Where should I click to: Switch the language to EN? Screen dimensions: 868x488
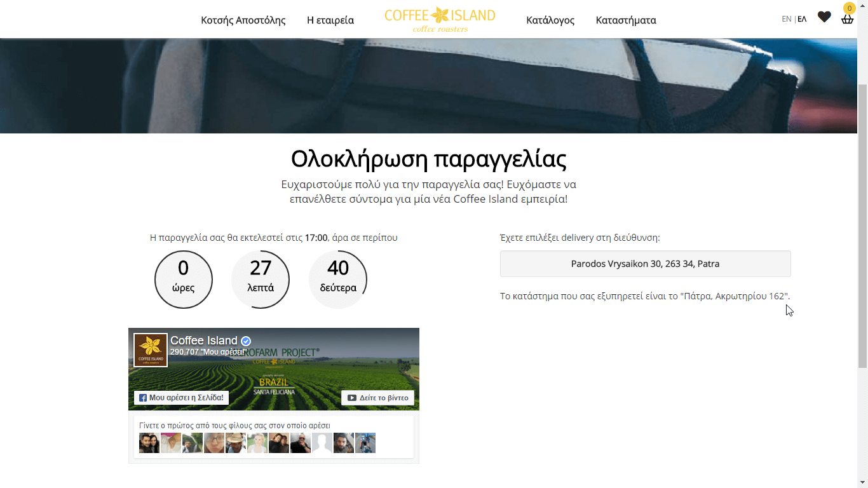787,19
